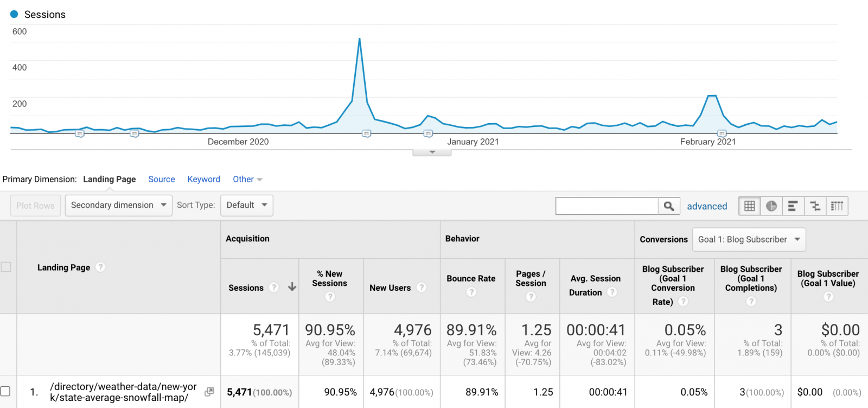868x408 pixels.
Task: Click the Sessions sort descending arrow
Action: pyautogui.click(x=292, y=287)
